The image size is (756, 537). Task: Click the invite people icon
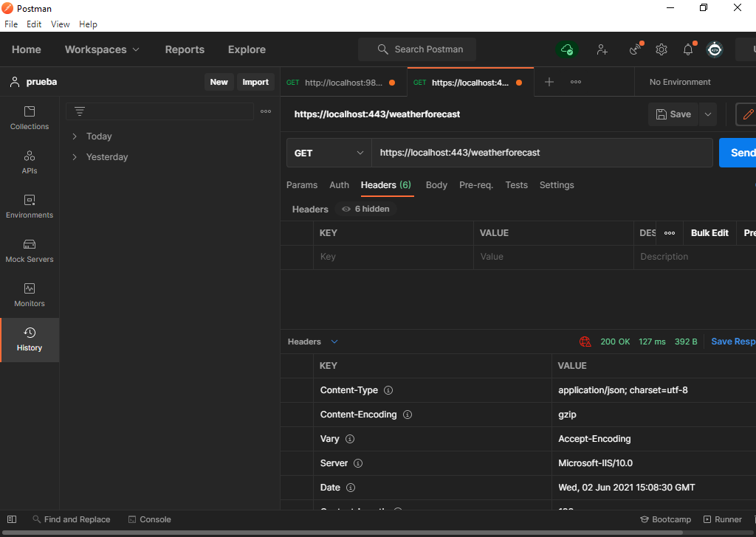tap(602, 49)
